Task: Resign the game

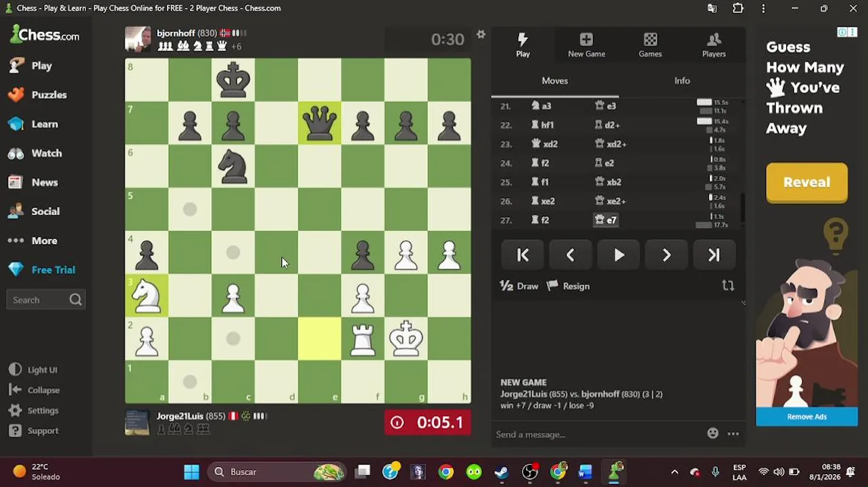Action: (568, 286)
